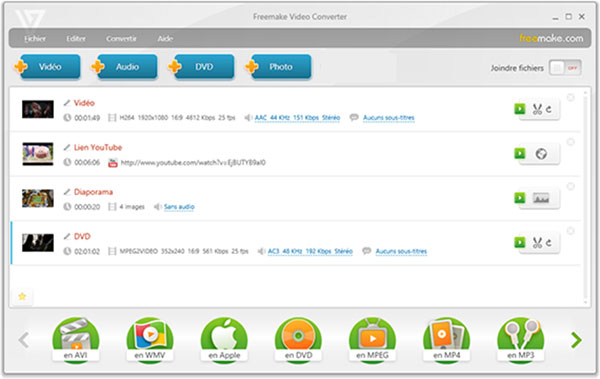Click the subtitle bubble icon on DVD row

(367, 251)
